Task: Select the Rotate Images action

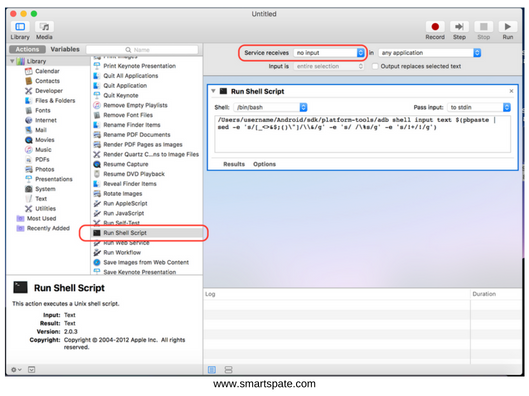Action: coord(122,194)
